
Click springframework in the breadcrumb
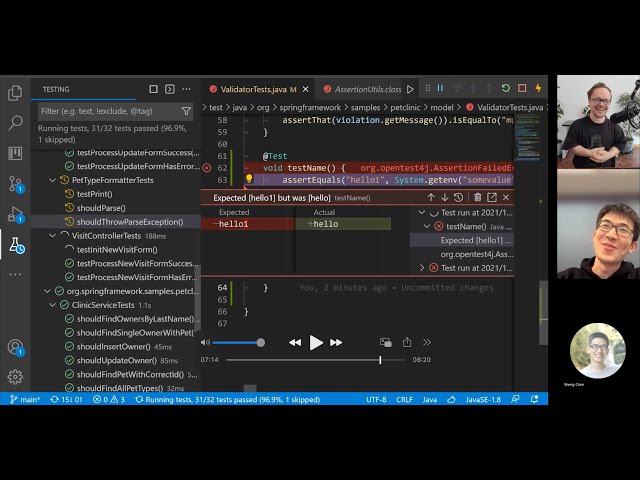(310, 107)
